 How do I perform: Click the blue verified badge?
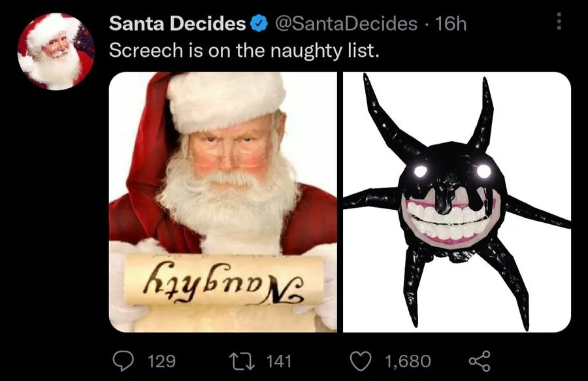[259, 25]
